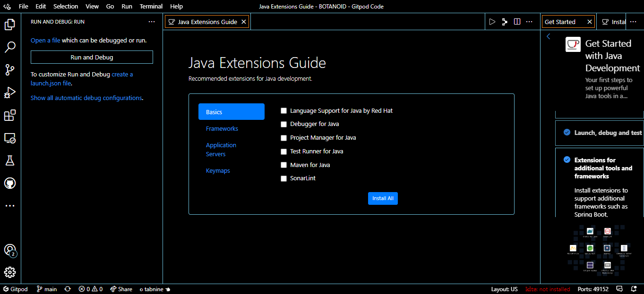The height and width of the screenshot is (294, 644).
Task: Check SonarLint extension
Action: tap(284, 179)
